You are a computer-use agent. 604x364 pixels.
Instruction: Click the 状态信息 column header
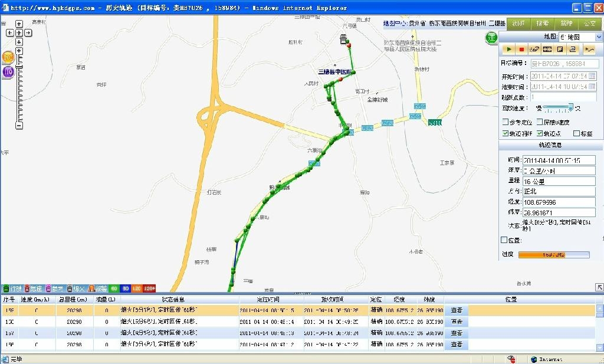pos(173,299)
